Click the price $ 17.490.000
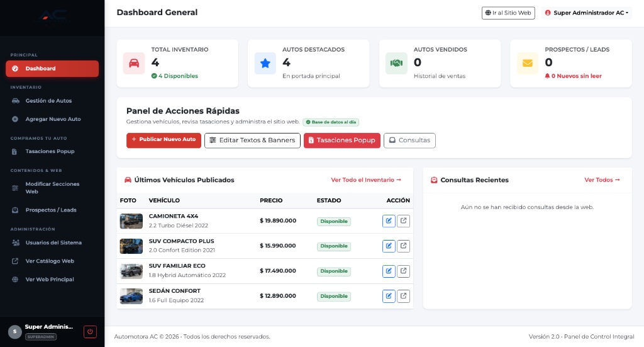644x347 pixels. (277, 271)
